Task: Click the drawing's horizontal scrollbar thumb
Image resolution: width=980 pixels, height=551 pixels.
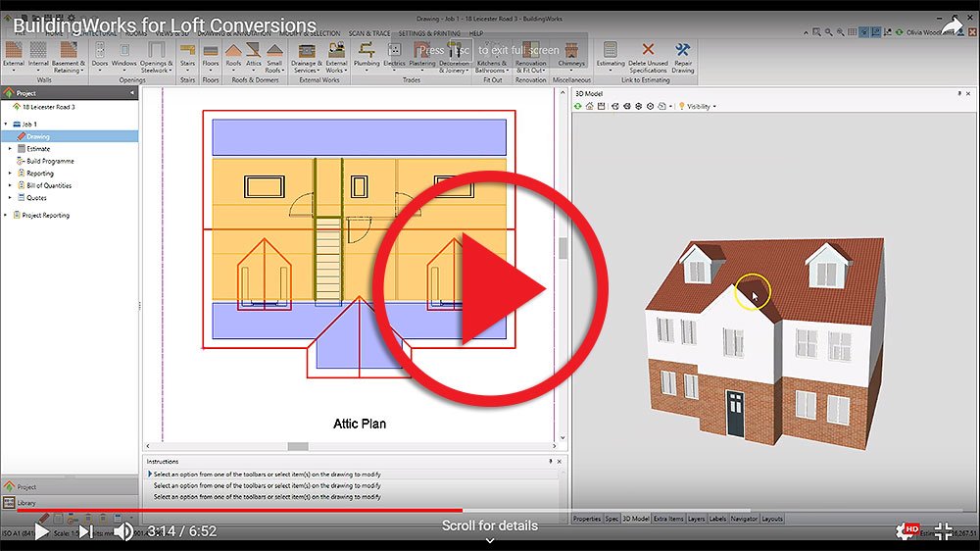Action: pos(298,446)
